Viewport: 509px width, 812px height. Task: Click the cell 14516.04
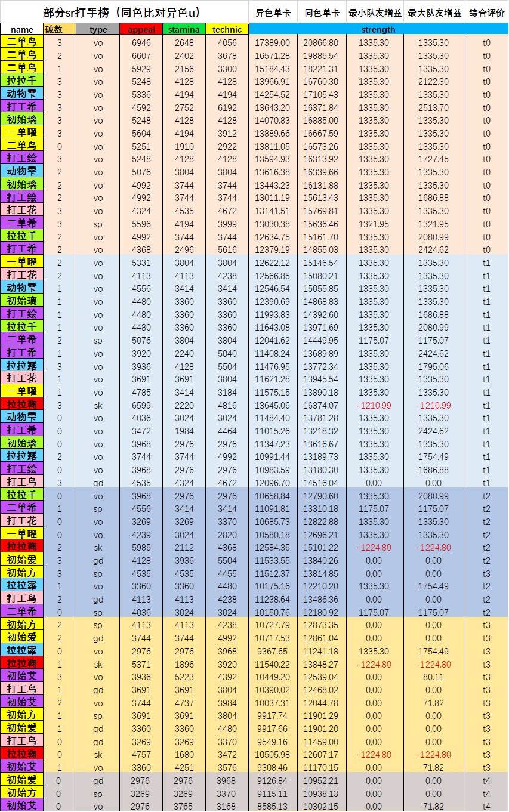point(321,482)
